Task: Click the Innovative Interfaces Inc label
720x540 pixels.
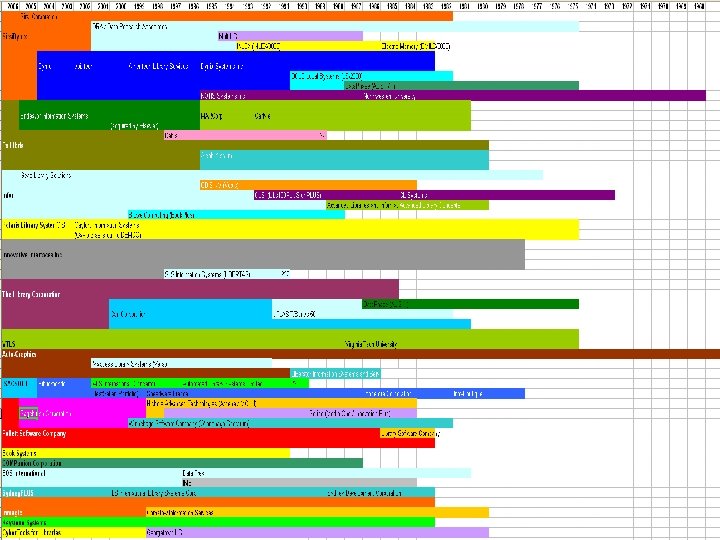Action: click(32, 254)
